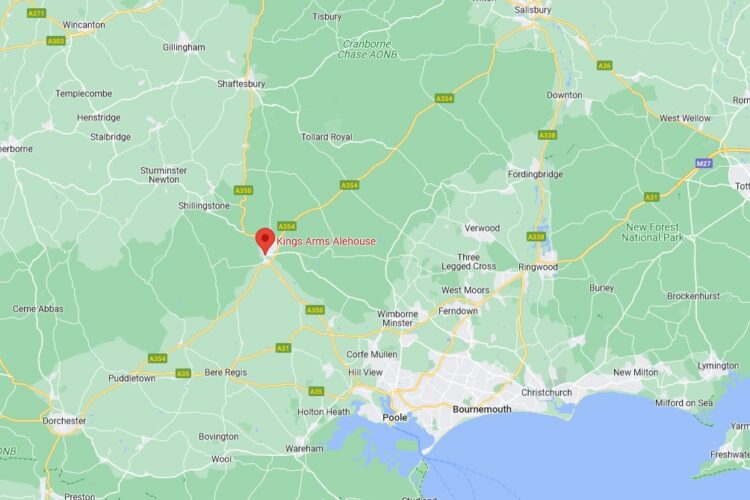Click the A354 badge below Salisbury
Viewport: 750px width, 500px height.
click(444, 99)
